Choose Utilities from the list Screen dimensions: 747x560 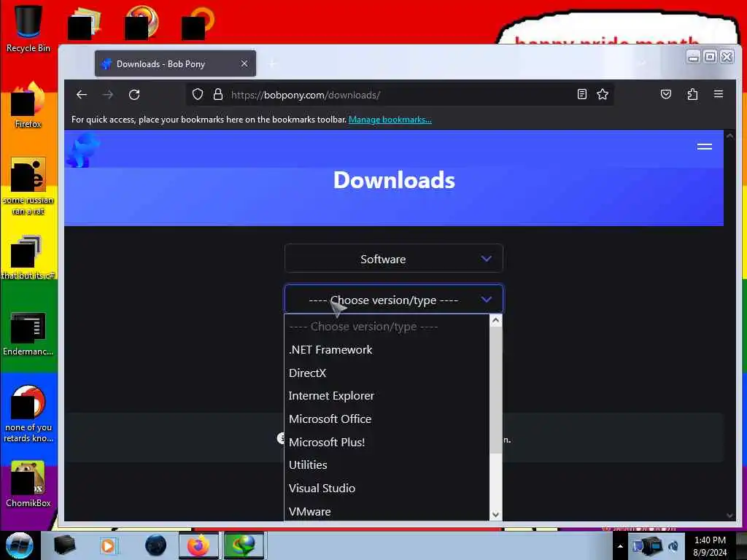pos(387,464)
